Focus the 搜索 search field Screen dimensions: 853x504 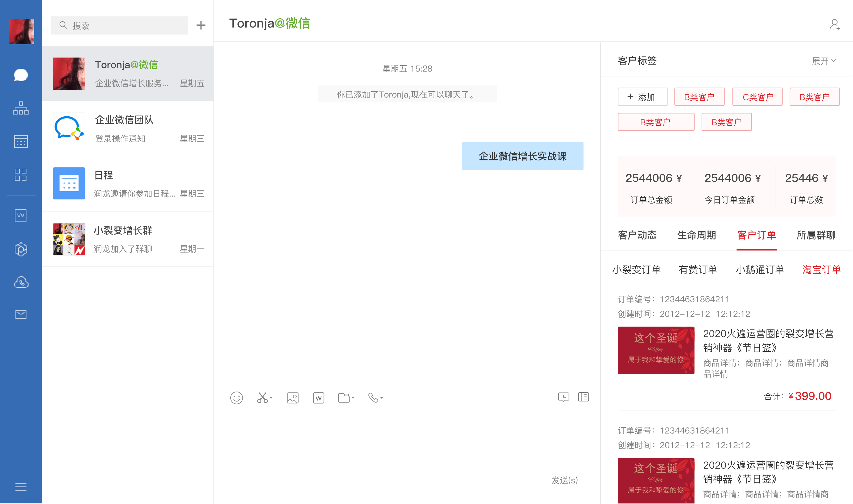click(119, 25)
